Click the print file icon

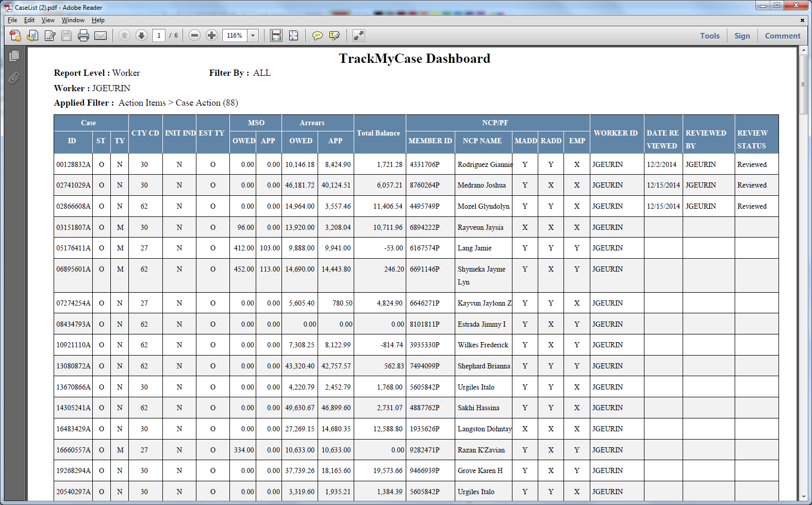click(84, 36)
